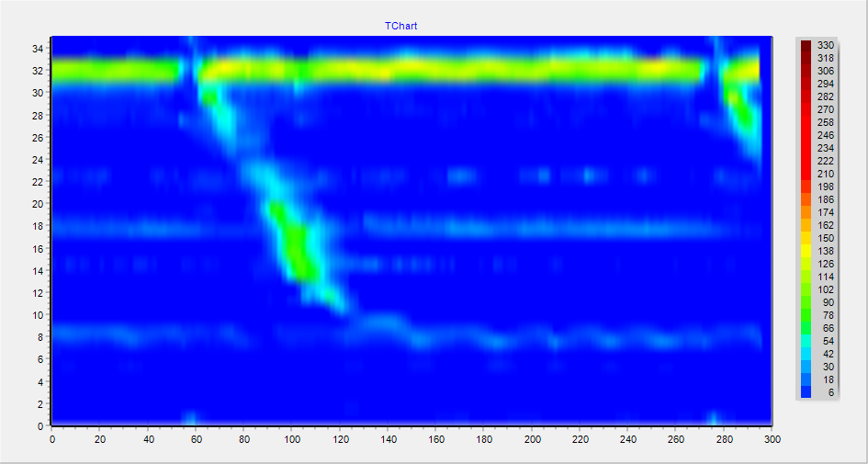
Task: Click legend value 210
Action: coord(826,174)
